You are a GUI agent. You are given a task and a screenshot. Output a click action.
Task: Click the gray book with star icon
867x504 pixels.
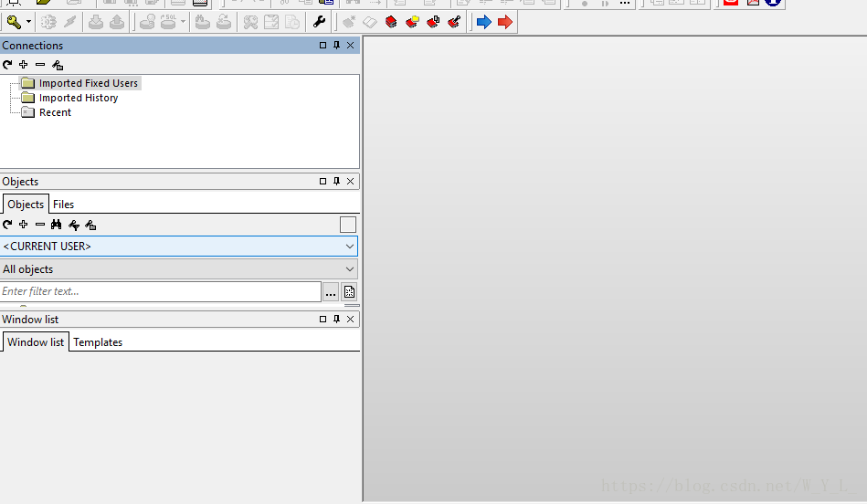[349, 22]
